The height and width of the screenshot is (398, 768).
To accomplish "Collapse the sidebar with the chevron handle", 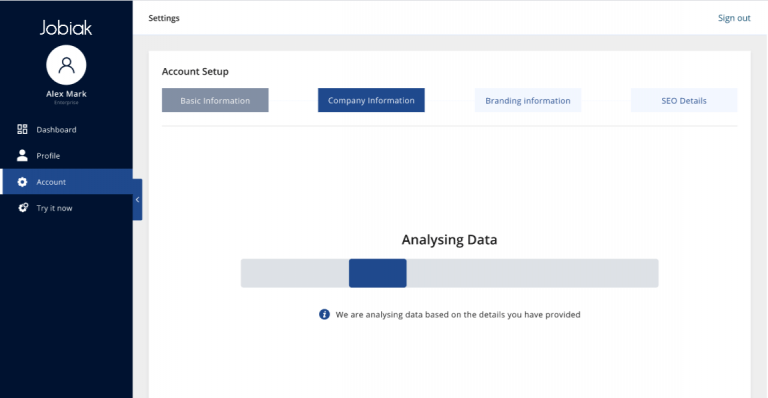I will point(138,200).
